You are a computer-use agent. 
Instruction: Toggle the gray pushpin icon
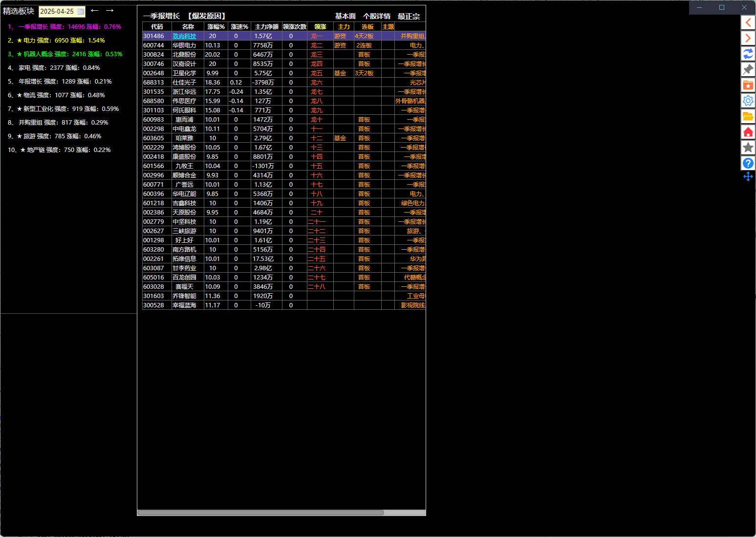coord(748,69)
